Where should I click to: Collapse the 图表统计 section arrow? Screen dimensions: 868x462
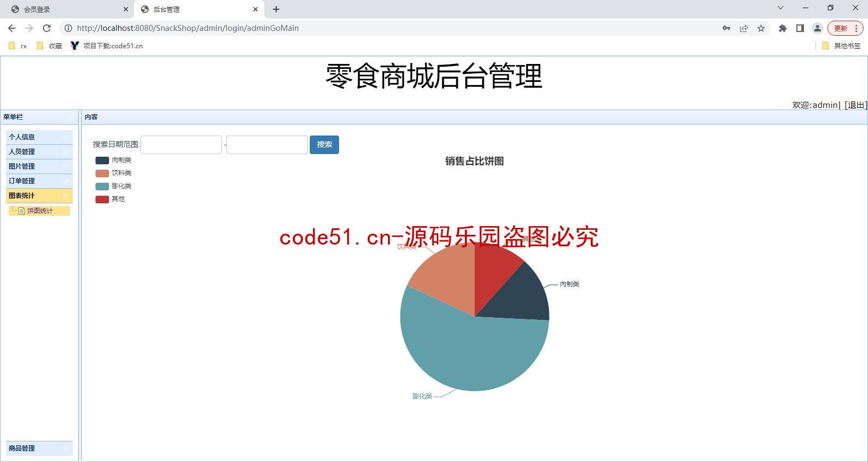coord(66,196)
